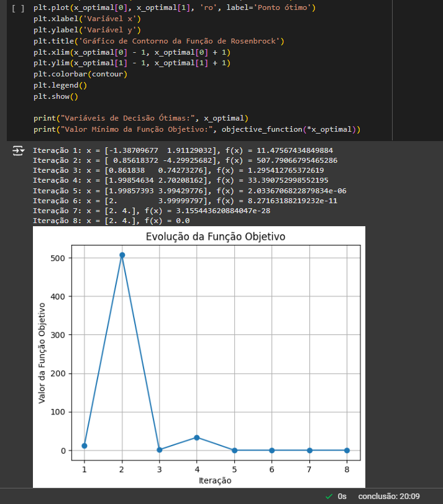Click the 0s execution time indicator
The width and height of the screenshot is (443, 504).
tap(342, 496)
